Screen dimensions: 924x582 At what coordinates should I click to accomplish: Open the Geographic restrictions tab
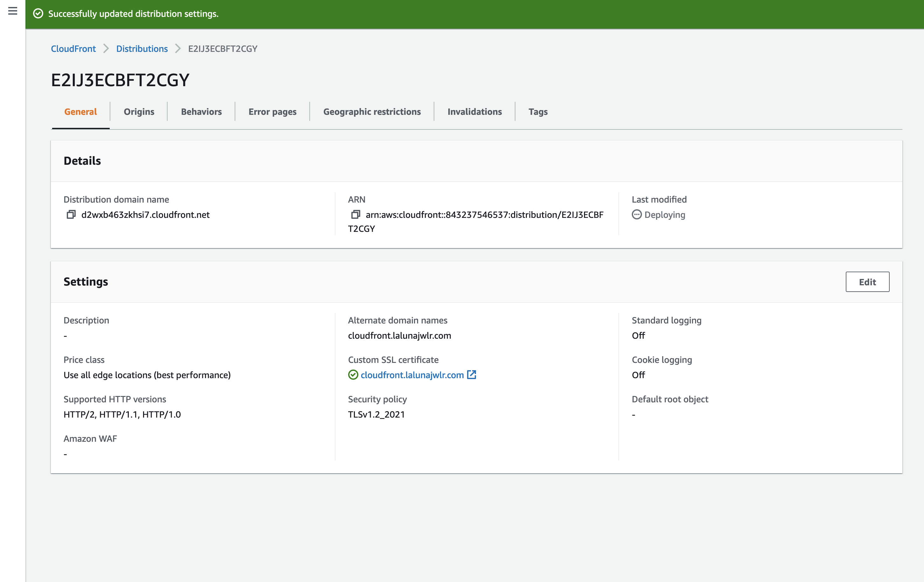pyautogui.click(x=372, y=112)
